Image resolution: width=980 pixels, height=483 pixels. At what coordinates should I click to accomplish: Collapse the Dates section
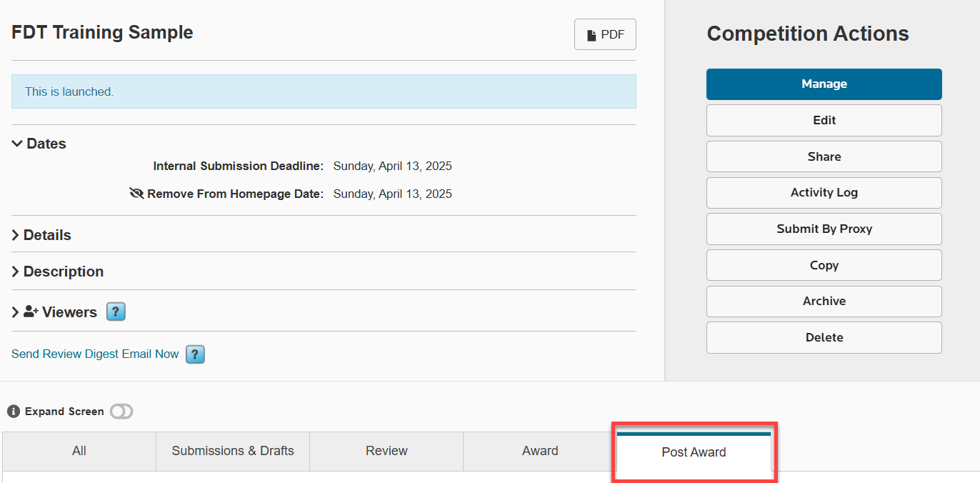coord(39,144)
